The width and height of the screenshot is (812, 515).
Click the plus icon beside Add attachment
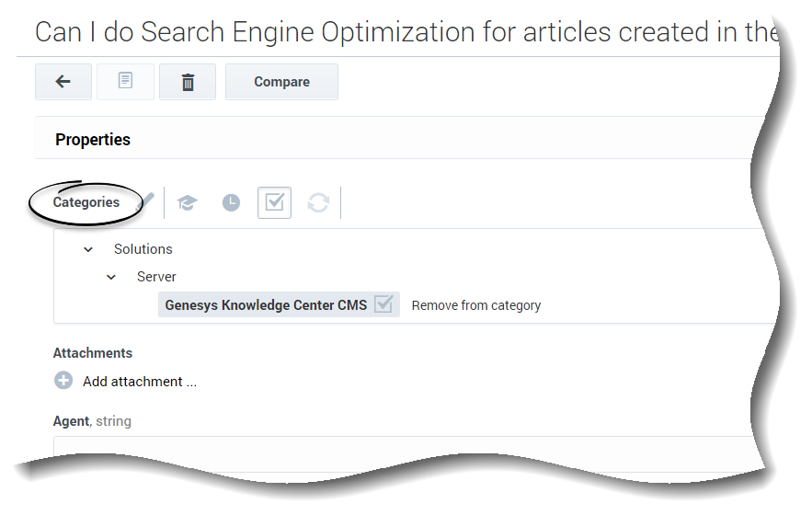click(x=63, y=381)
